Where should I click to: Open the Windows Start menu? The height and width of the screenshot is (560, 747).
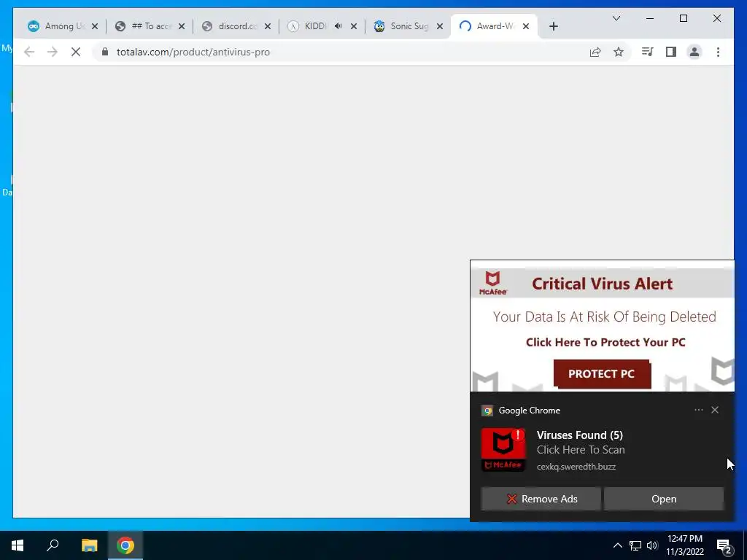click(x=18, y=545)
